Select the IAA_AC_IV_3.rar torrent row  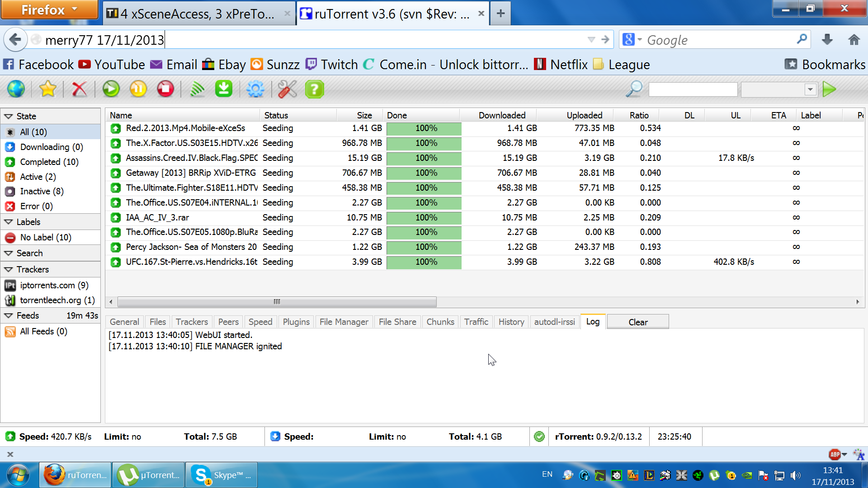coord(484,217)
